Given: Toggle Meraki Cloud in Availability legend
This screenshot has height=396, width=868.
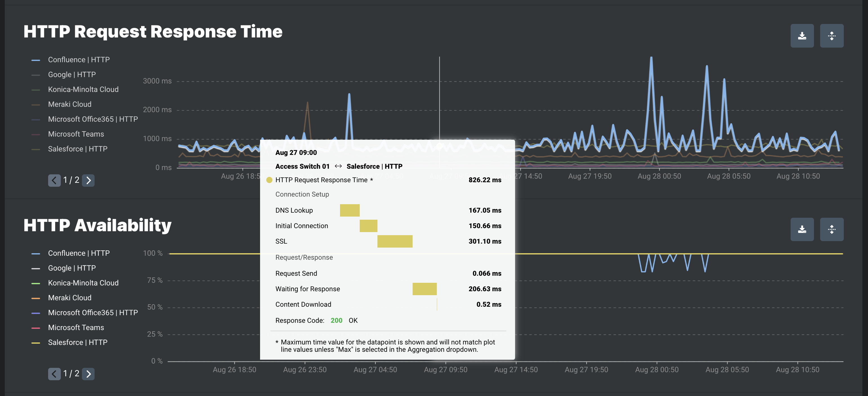Looking at the screenshot, I should (61, 298).
